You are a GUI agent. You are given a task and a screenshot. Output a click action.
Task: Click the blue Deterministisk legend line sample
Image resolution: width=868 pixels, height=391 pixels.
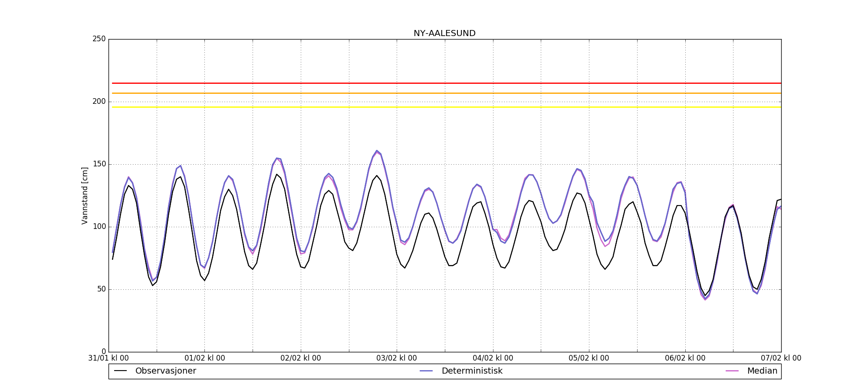click(427, 371)
